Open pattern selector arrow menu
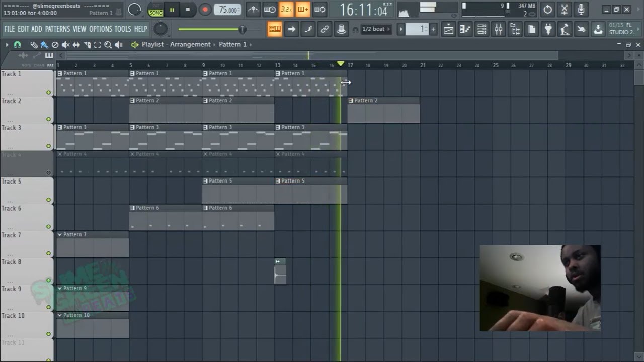 (401, 29)
